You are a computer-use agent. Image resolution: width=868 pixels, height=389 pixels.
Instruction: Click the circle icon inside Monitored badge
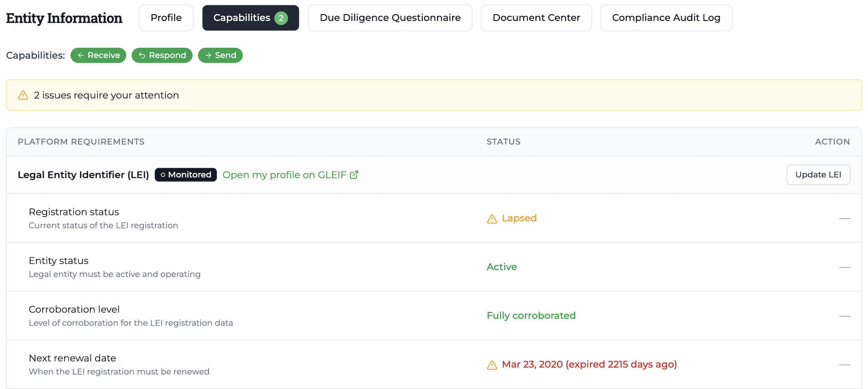(163, 175)
